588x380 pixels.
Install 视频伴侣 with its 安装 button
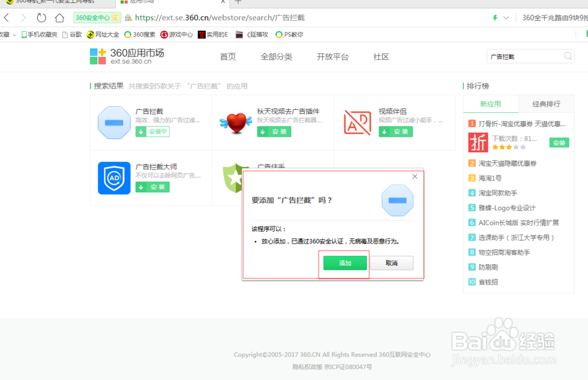point(396,132)
